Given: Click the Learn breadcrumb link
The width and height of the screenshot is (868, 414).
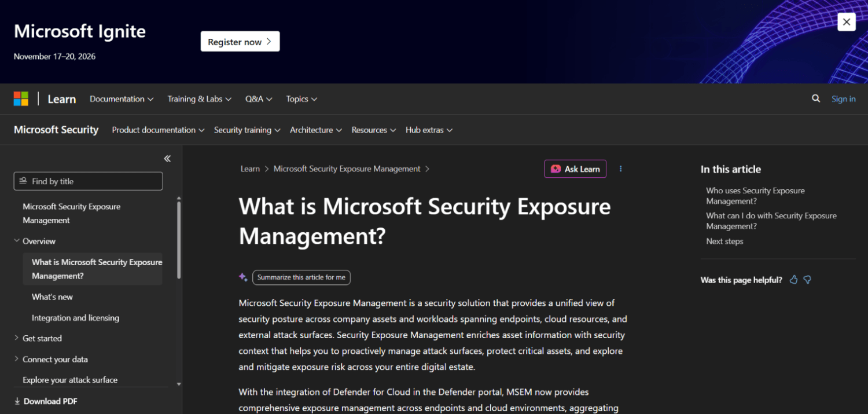Looking at the screenshot, I should click(x=250, y=169).
